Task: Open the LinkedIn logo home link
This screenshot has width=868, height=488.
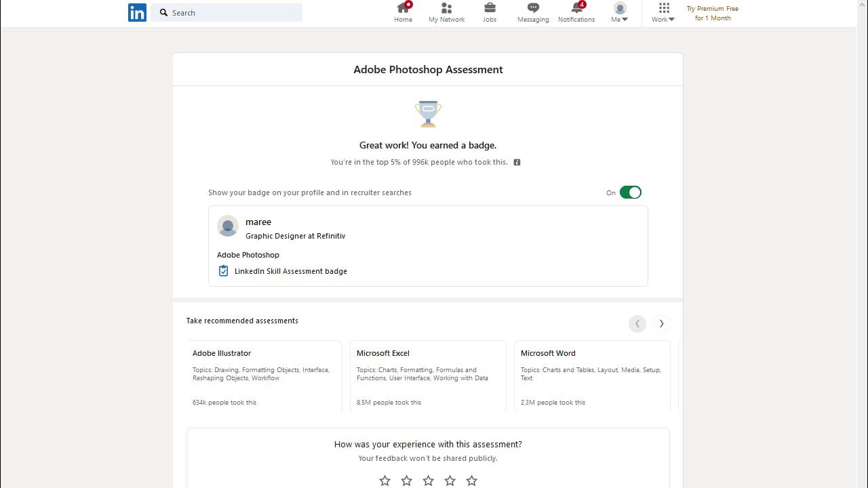Action: (x=137, y=12)
